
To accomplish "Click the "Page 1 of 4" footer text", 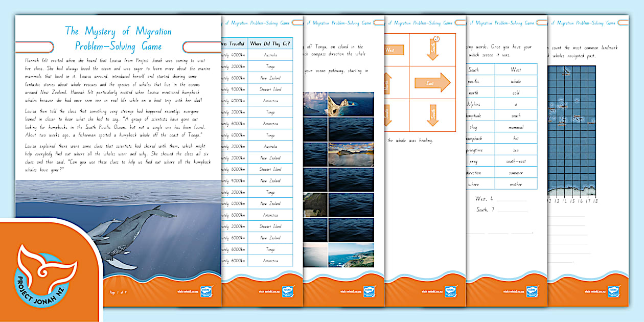I will point(121,292).
